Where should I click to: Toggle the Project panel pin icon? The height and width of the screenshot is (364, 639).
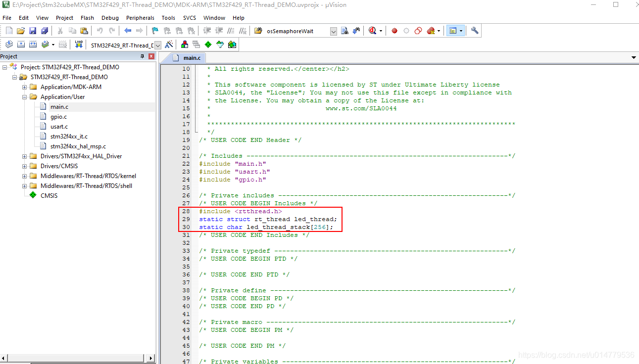tap(143, 56)
